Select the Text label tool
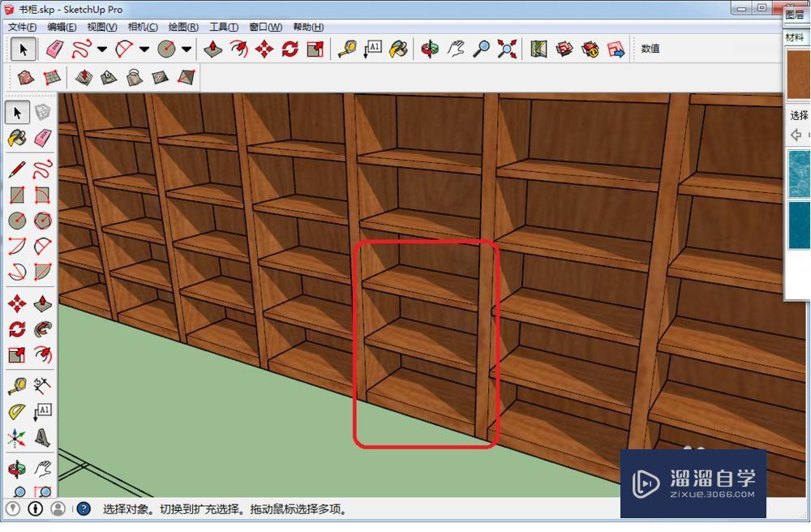 pos(373,48)
